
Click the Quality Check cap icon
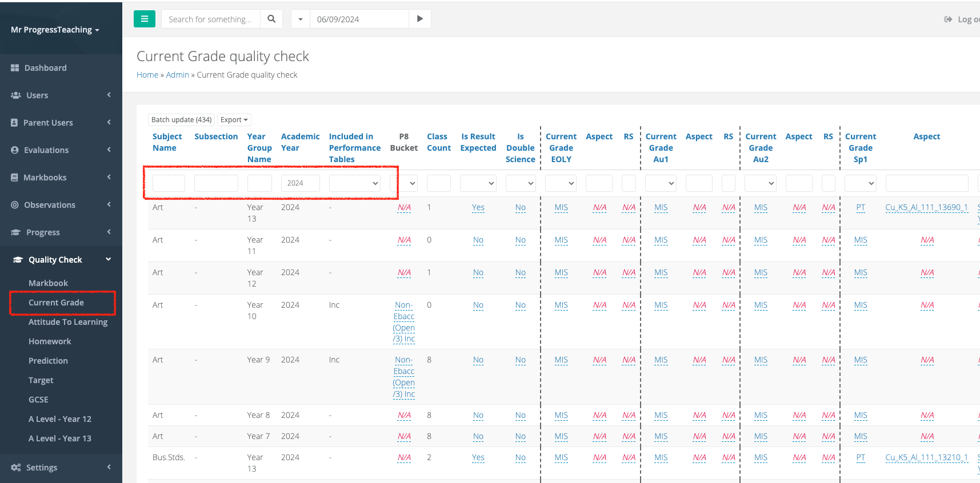pyautogui.click(x=18, y=260)
